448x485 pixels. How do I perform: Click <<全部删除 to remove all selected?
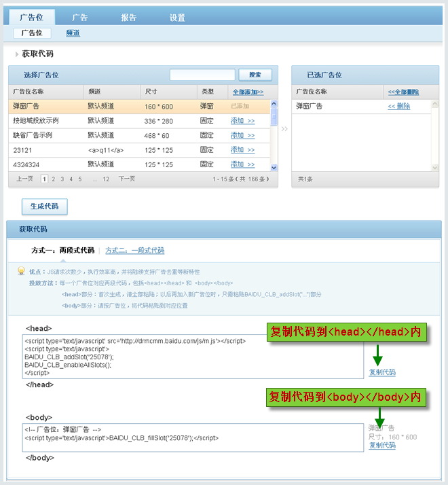(x=403, y=92)
